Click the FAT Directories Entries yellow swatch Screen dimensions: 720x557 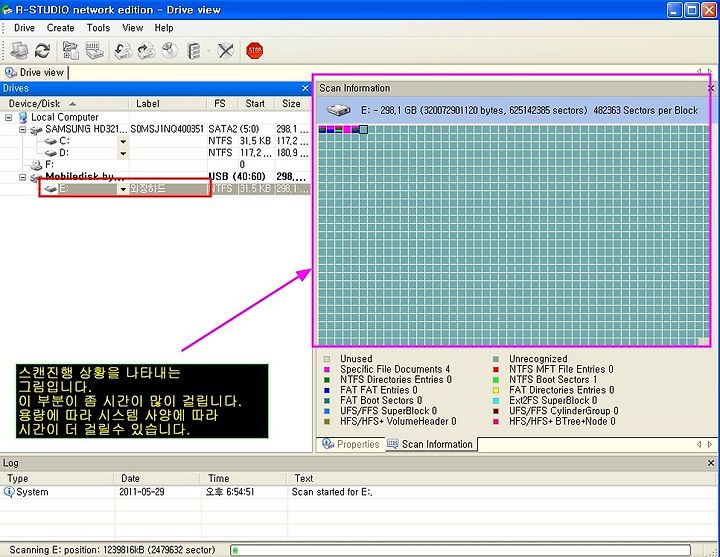tap(496, 390)
